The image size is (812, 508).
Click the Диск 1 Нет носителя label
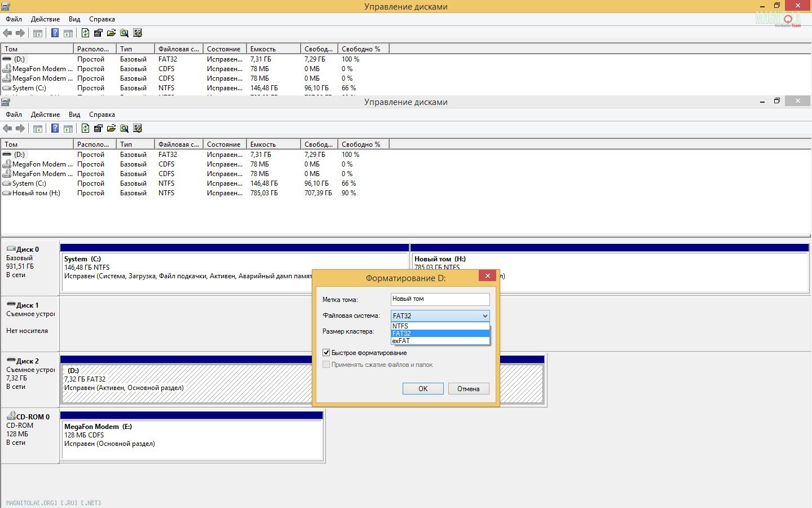coord(27,331)
